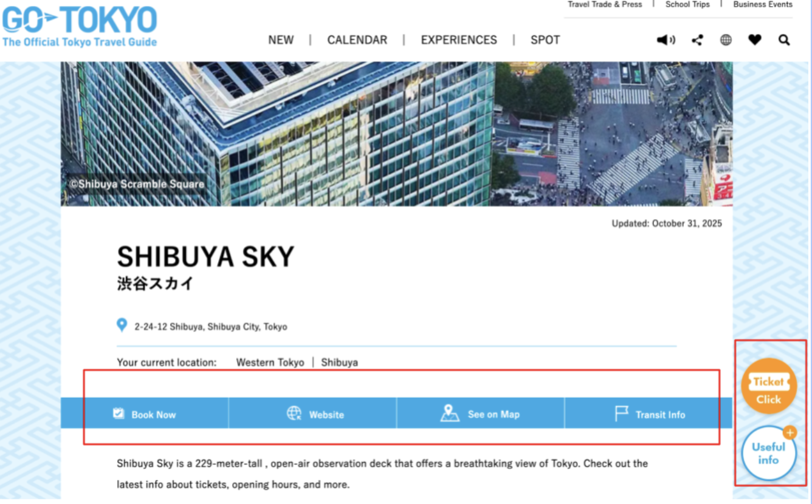Click the See on Map button
This screenshot has height=504, width=812.
click(481, 414)
